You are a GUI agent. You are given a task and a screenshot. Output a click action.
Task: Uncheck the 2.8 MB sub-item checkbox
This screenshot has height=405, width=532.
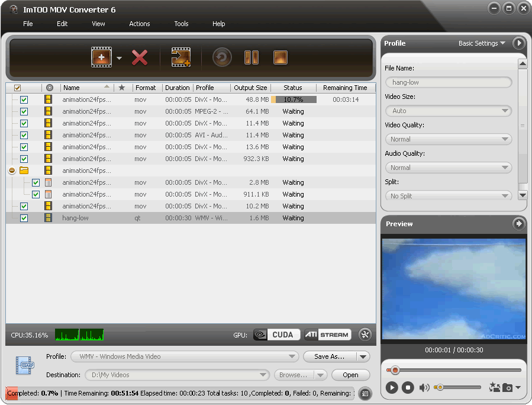pos(36,182)
